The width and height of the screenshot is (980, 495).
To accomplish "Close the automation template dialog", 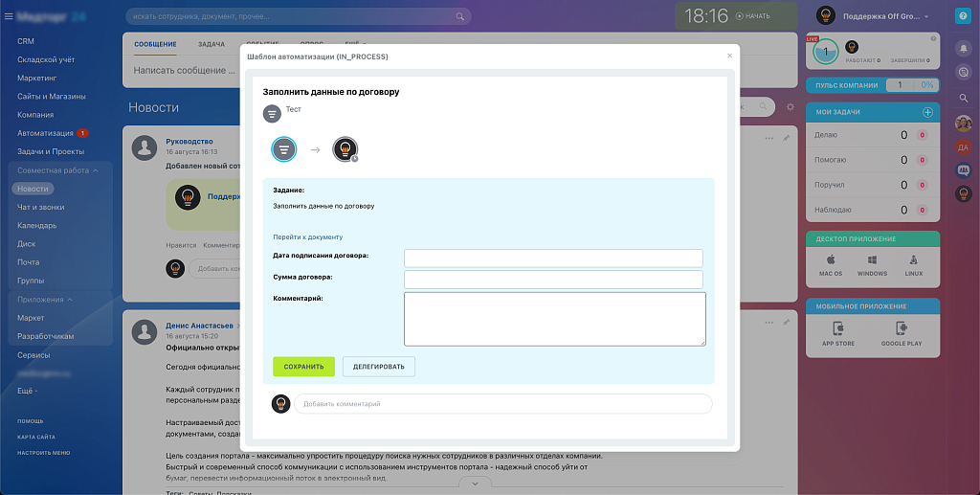I will pyautogui.click(x=729, y=56).
